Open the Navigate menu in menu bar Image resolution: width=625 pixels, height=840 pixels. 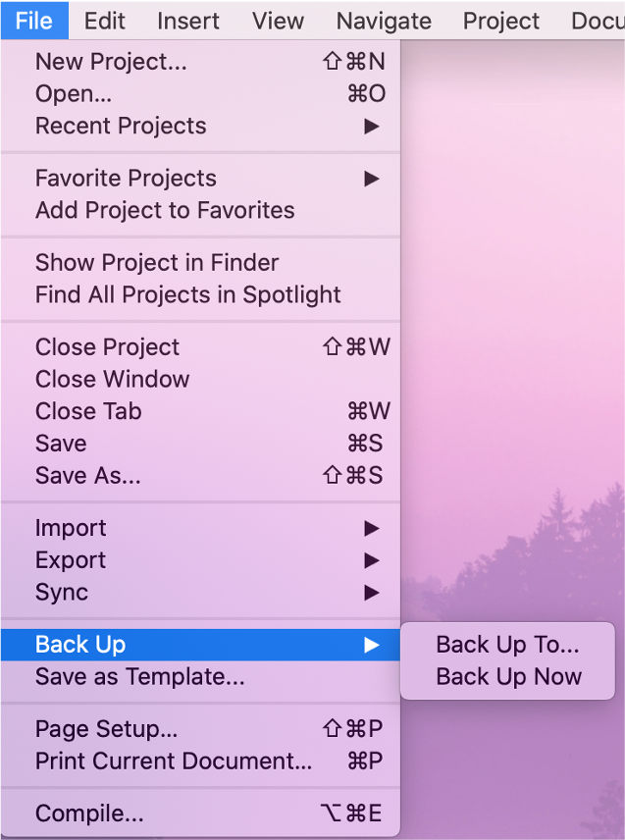384,21
